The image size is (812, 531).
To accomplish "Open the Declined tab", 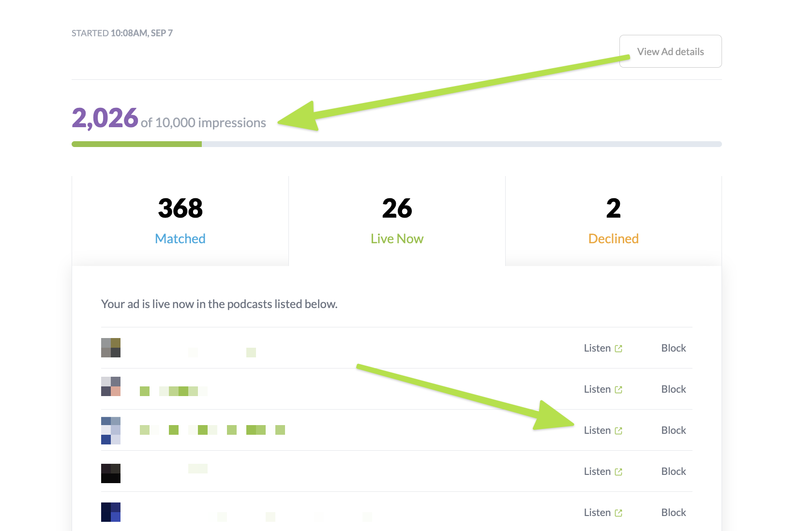I will [x=613, y=221].
